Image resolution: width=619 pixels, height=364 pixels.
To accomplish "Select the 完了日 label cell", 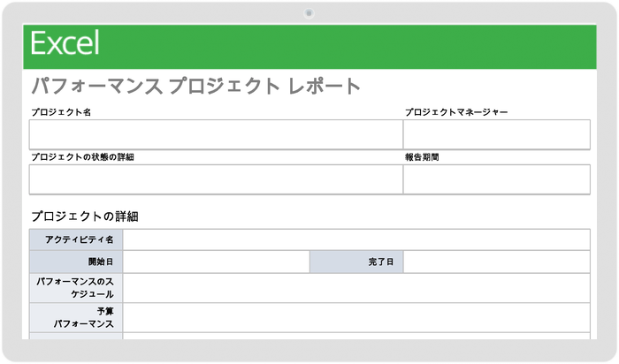I will 356,262.
